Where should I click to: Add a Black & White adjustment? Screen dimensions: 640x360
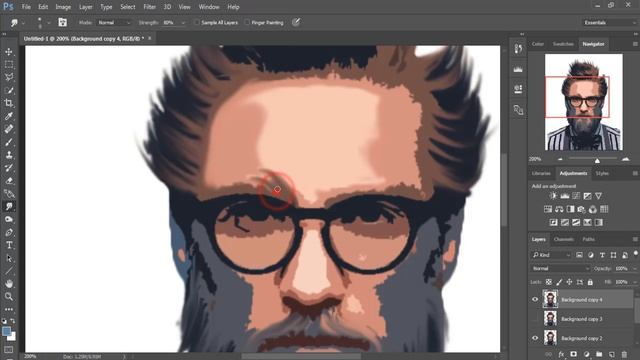[571, 209]
